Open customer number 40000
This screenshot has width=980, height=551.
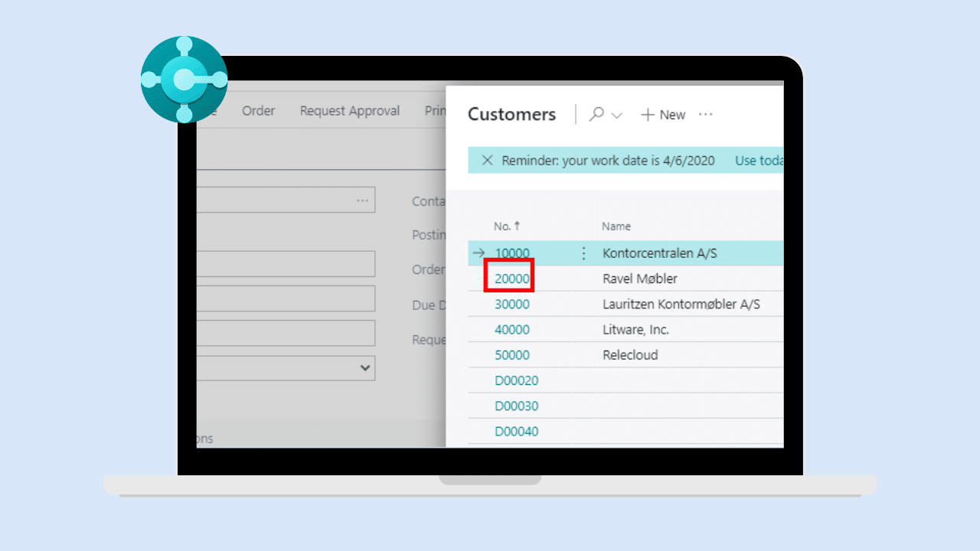[x=512, y=330]
